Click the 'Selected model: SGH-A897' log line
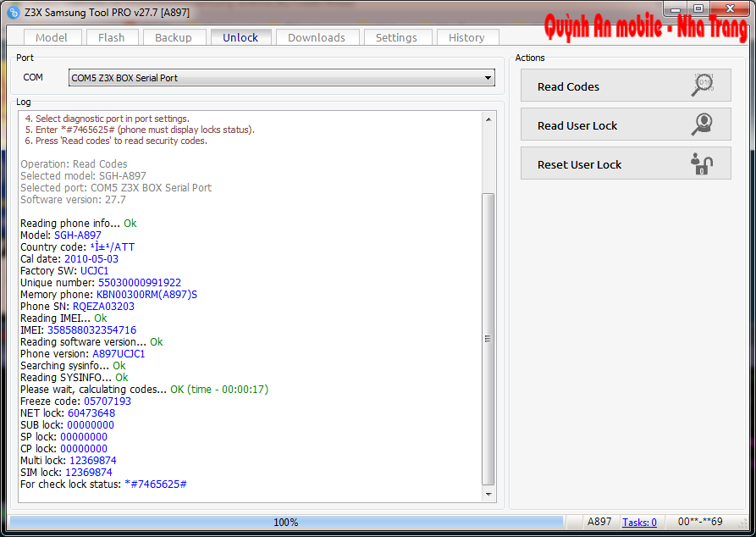The height and width of the screenshot is (537, 756). [83, 176]
